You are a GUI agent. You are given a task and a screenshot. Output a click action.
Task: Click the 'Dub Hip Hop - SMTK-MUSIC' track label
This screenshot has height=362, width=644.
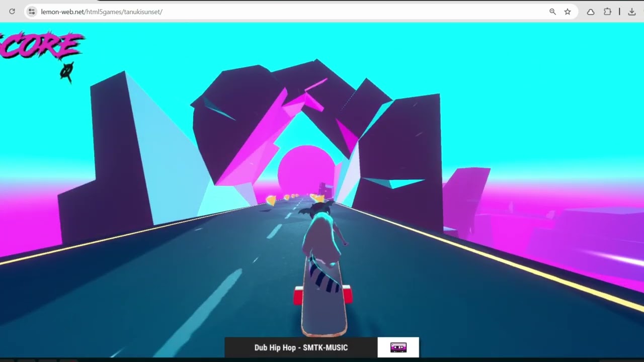tap(301, 347)
